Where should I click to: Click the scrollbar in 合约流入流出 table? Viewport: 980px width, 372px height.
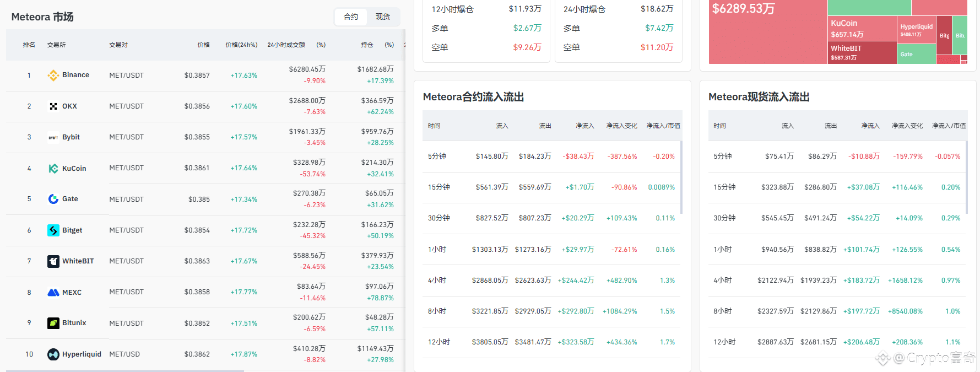point(681,177)
